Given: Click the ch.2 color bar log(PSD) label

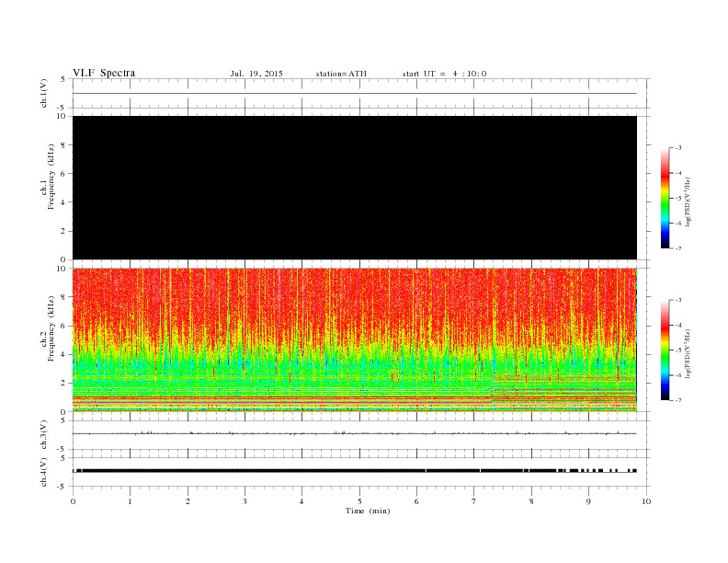Looking at the screenshot, I should coord(688,354).
